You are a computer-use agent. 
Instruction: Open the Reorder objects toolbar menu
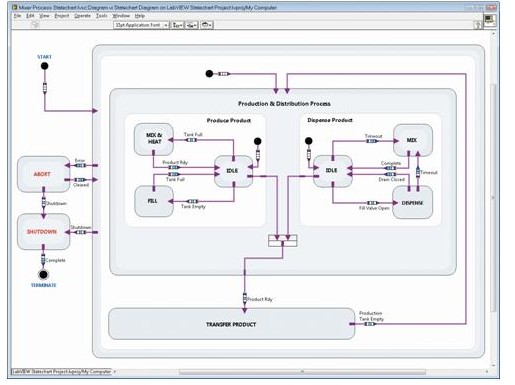click(x=207, y=25)
